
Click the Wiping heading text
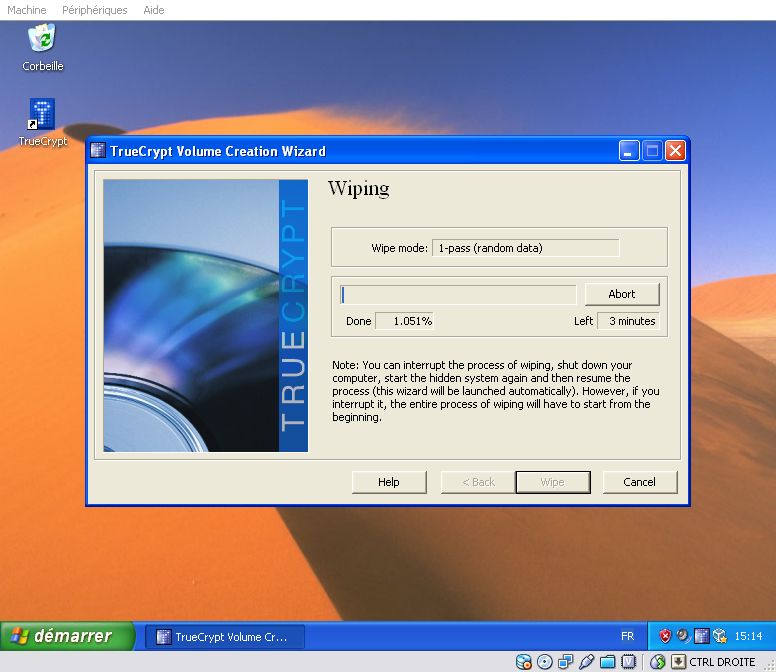tap(359, 190)
